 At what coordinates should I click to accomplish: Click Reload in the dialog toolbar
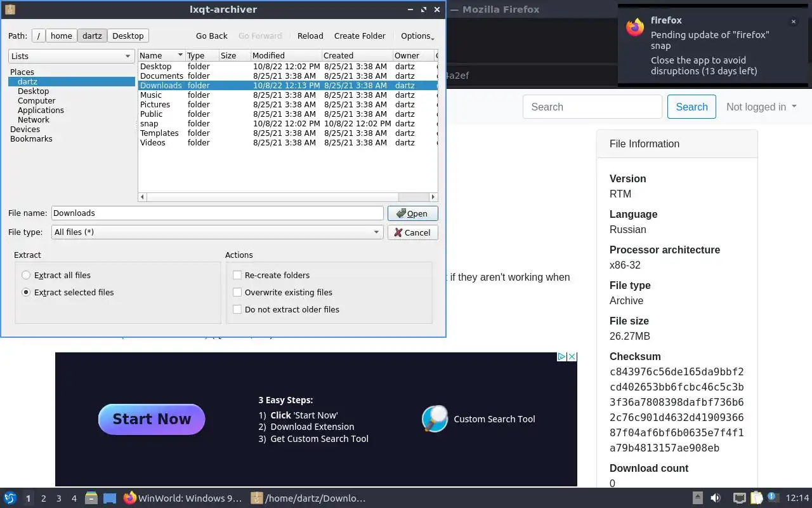click(310, 36)
